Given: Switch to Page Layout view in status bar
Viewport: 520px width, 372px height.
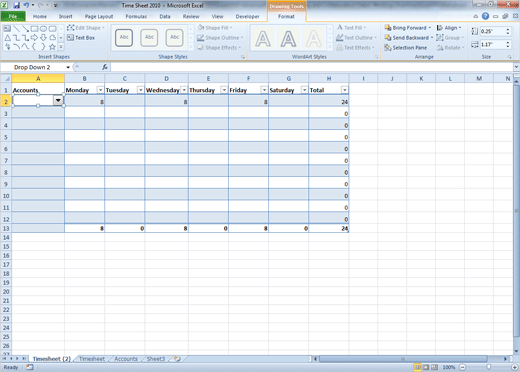Looking at the screenshot, I should pyautogui.click(x=426, y=367).
